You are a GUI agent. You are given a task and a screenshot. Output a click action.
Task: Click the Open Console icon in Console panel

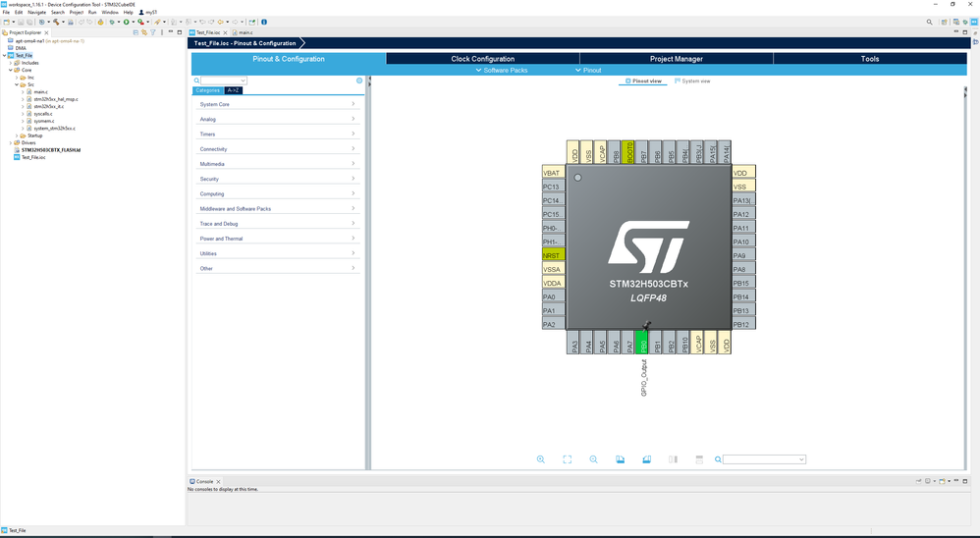942,481
